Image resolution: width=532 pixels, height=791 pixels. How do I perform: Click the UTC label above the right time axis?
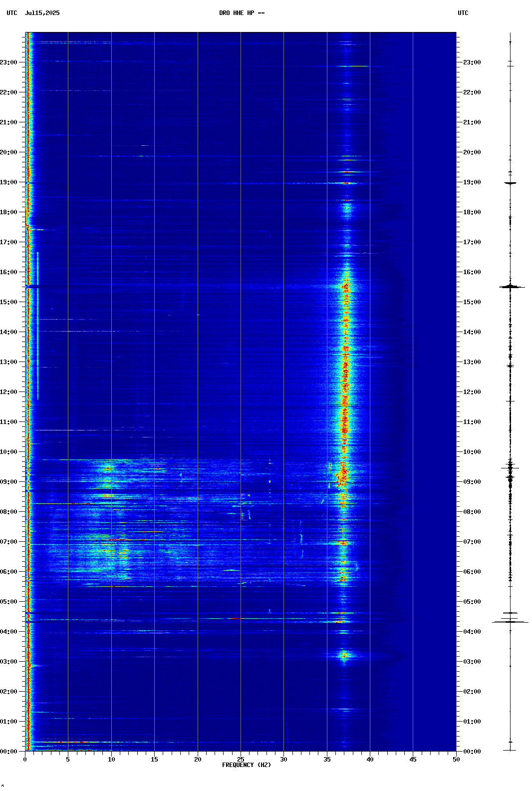(463, 13)
